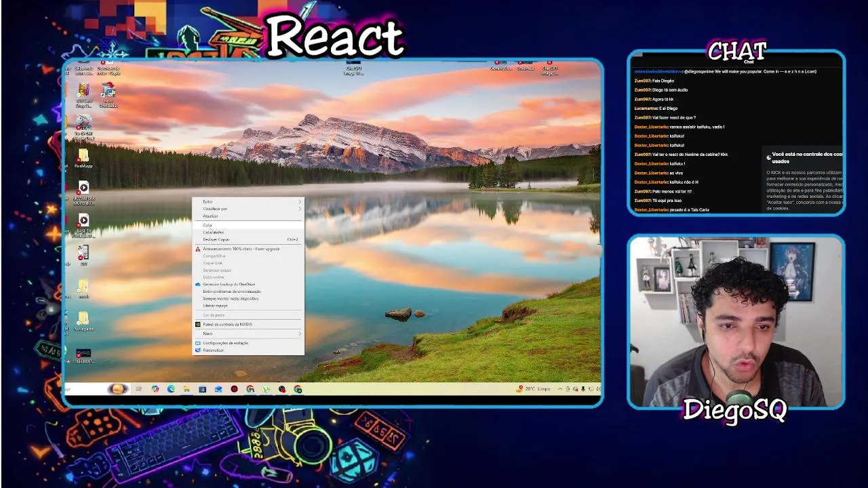The width and height of the screenshot is (868, 488).
Task: Launch Microsoft Edge from the taskbar
Action: click(171, 389)
